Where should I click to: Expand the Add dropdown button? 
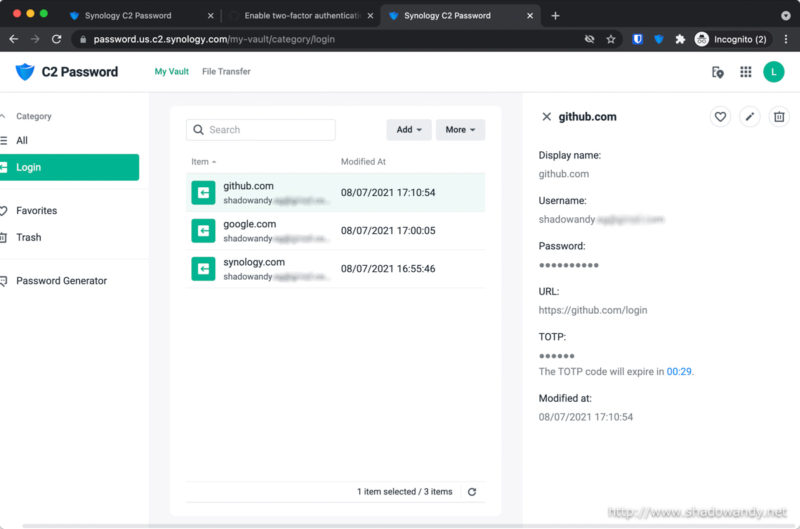point(408,130)
